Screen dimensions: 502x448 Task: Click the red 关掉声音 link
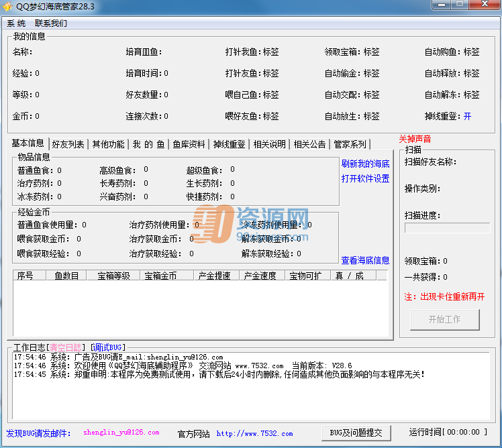pos(415,139)
